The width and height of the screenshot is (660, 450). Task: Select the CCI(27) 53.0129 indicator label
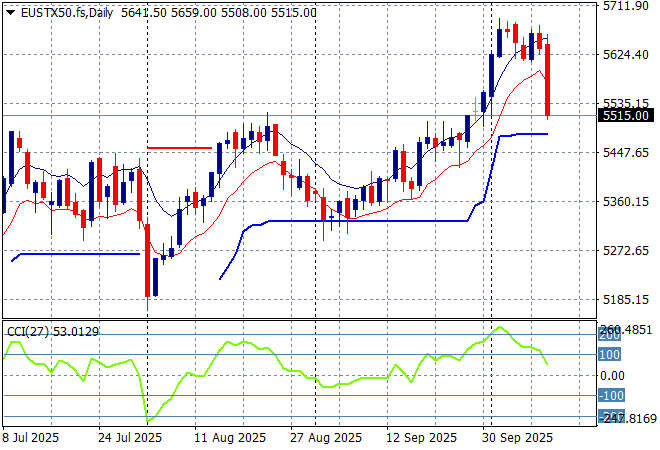[53, 332]
